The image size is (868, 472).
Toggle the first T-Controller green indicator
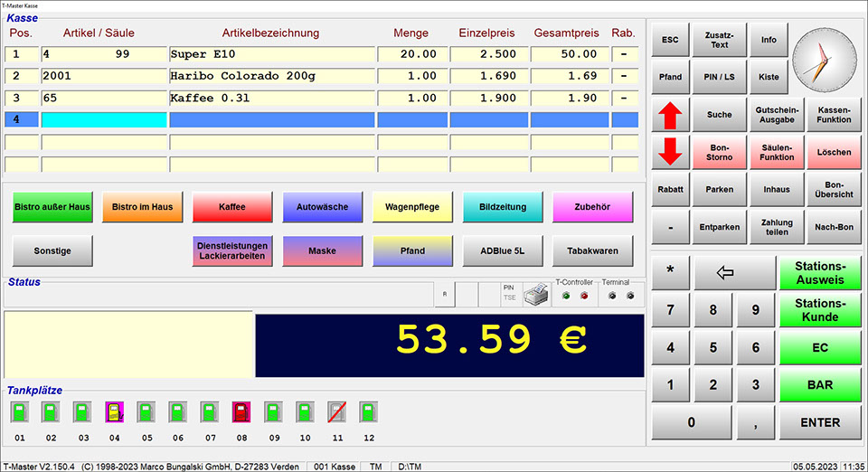coord(566,296)
